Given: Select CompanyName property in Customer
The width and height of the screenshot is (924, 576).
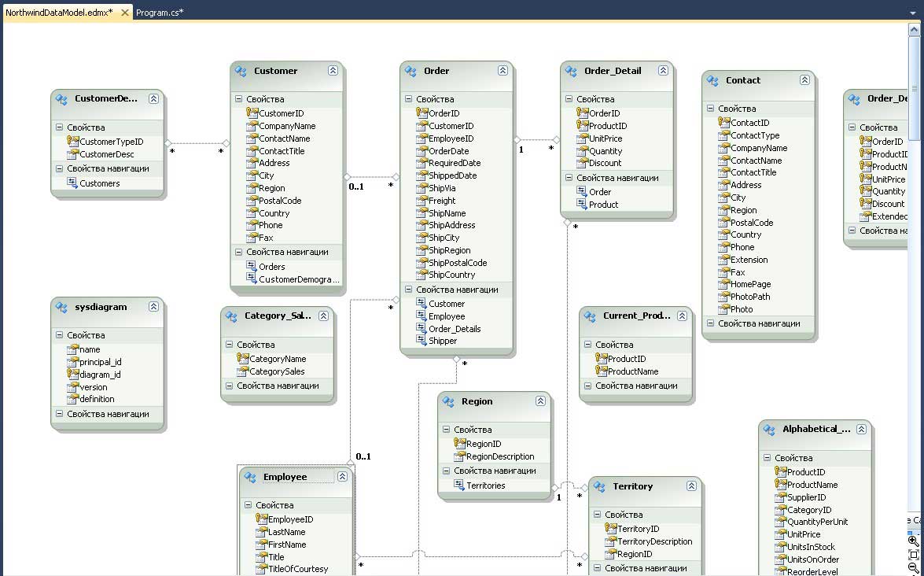Looking at the screenshot, I should (287, 126).
